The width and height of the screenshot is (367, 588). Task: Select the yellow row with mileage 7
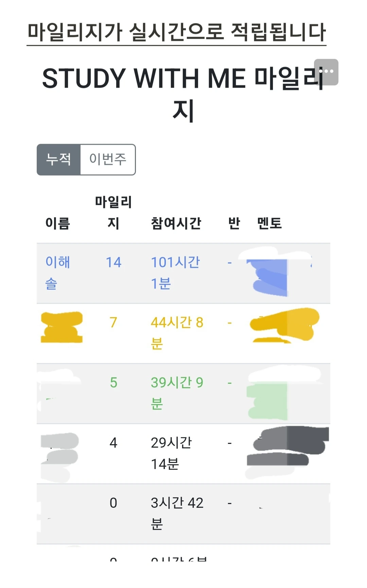tap(183, 333)
